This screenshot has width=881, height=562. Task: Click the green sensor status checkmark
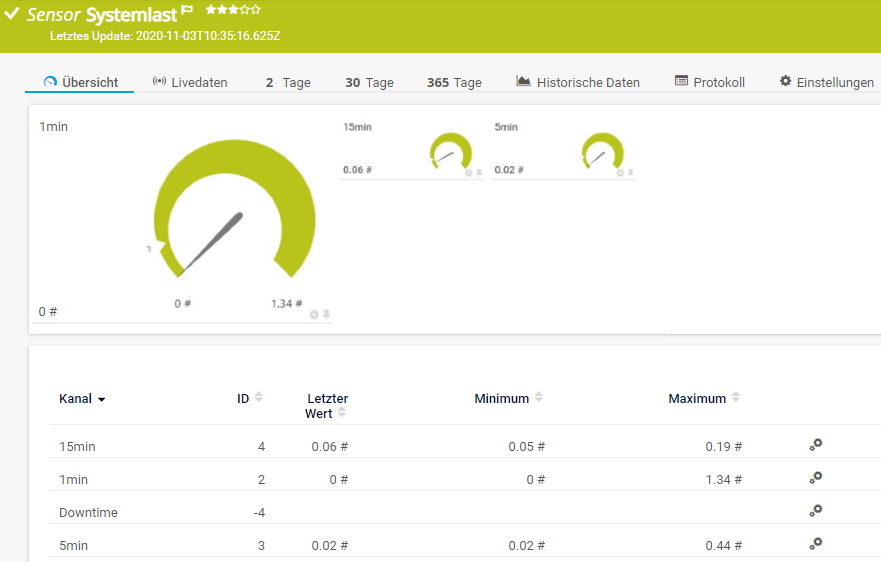12,14
